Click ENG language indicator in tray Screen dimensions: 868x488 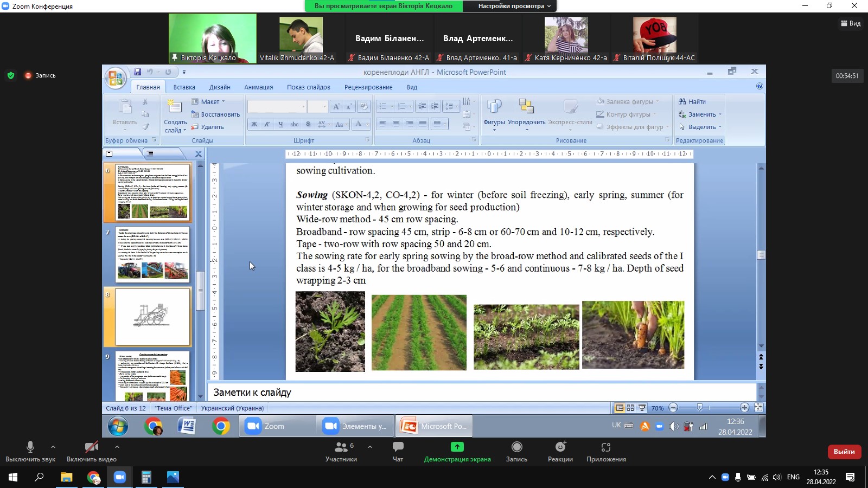pos(793,477)
